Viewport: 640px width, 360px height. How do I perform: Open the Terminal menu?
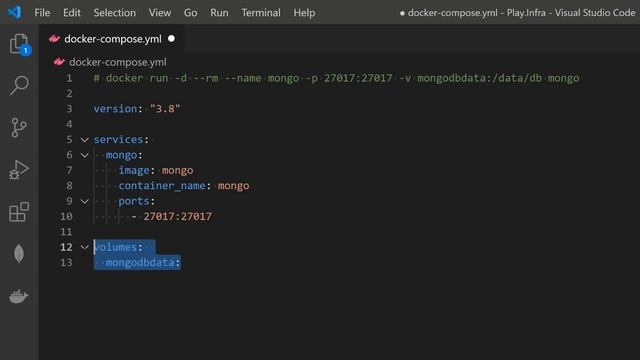coord(261,13)
